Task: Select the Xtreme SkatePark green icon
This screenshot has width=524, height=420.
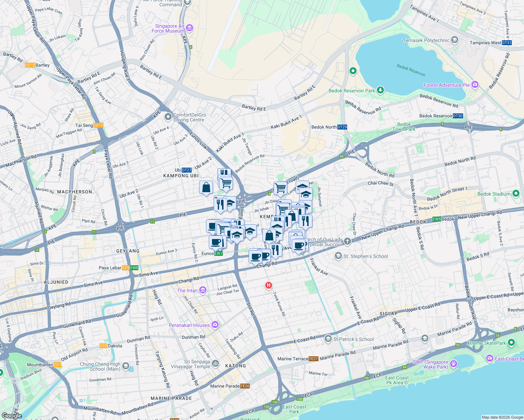Action: point(511,343)
